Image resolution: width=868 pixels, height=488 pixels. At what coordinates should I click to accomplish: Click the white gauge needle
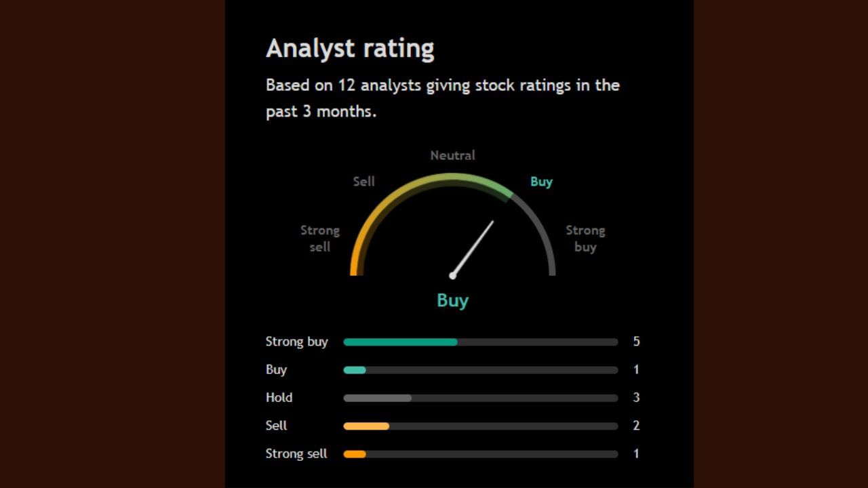pos(473,247)
